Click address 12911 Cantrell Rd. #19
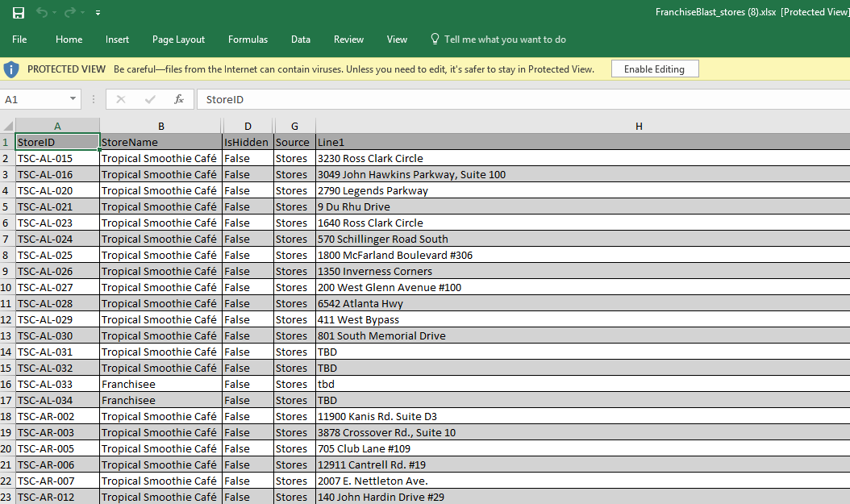 pyautogui.click(x=371, y=464)
